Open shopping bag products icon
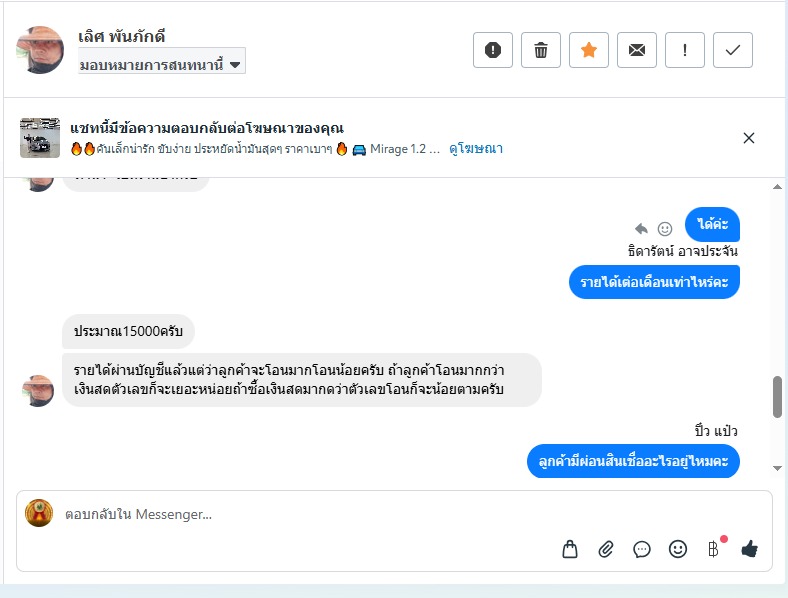Image resolution: width=788 pixels, height=598 pixels. point(570,548)
